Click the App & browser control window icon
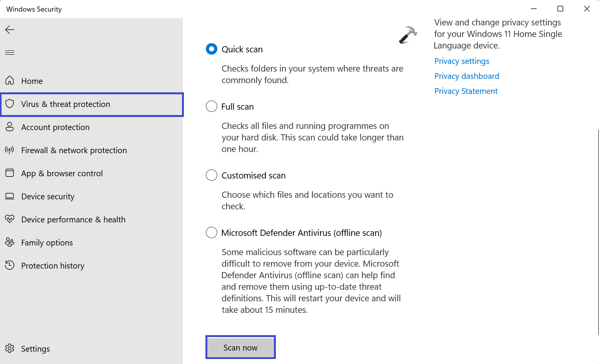This screenshot has height=364, width=599. coord(10,173)
